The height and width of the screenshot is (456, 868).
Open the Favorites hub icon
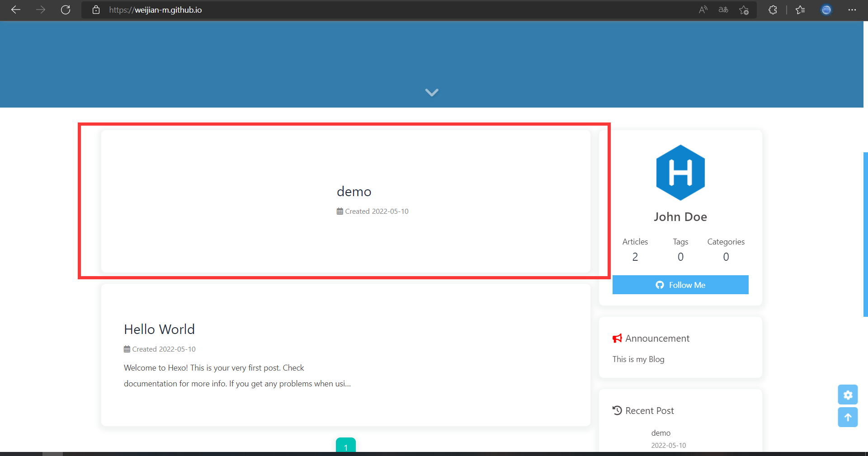click(x=800, y=10)
